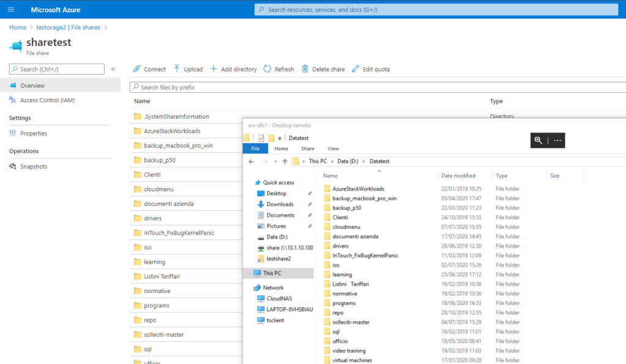The image size is (626, 364).
Task: Click the Delete share trash icon
Action: [305, 69]
